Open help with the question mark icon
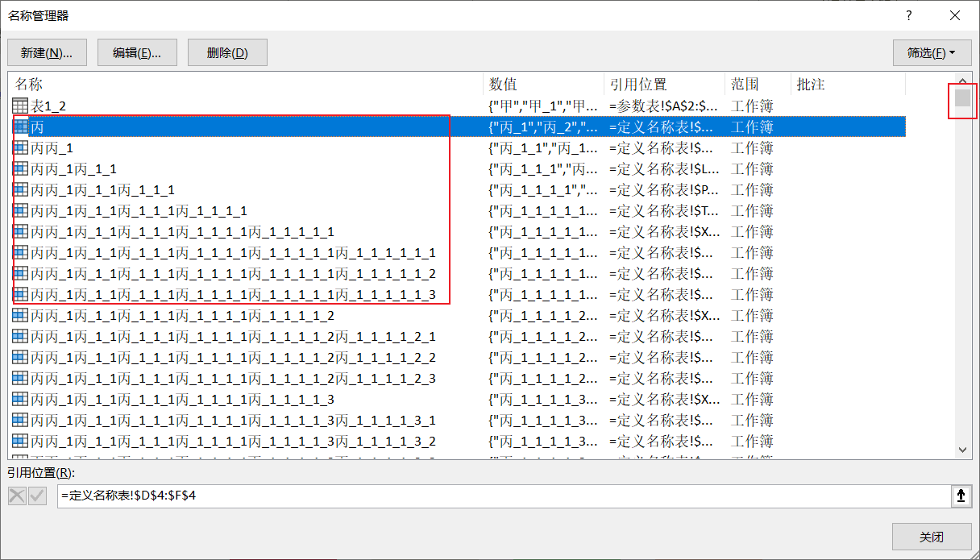Image resolution: width=980 pixels, height=560 pixels. coord(909,15)
